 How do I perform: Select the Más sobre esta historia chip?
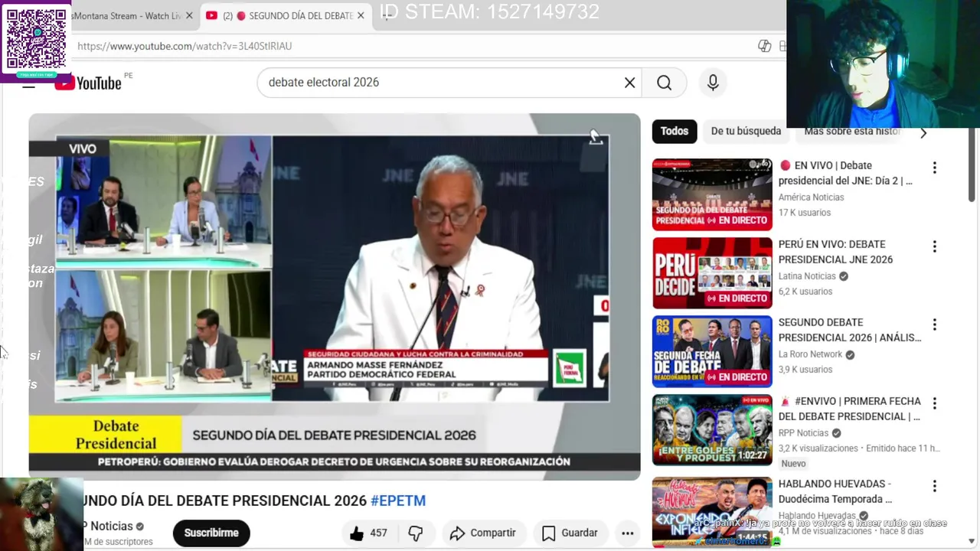[x=852, y=132]
